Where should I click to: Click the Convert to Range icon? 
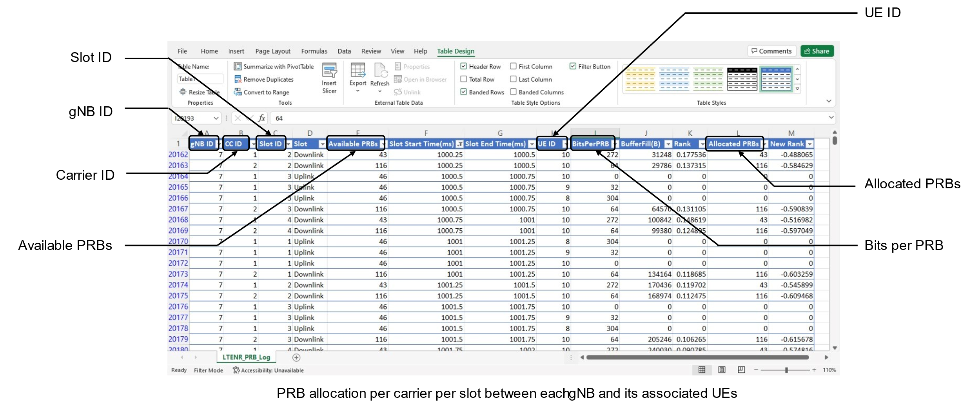pos(238,92)
